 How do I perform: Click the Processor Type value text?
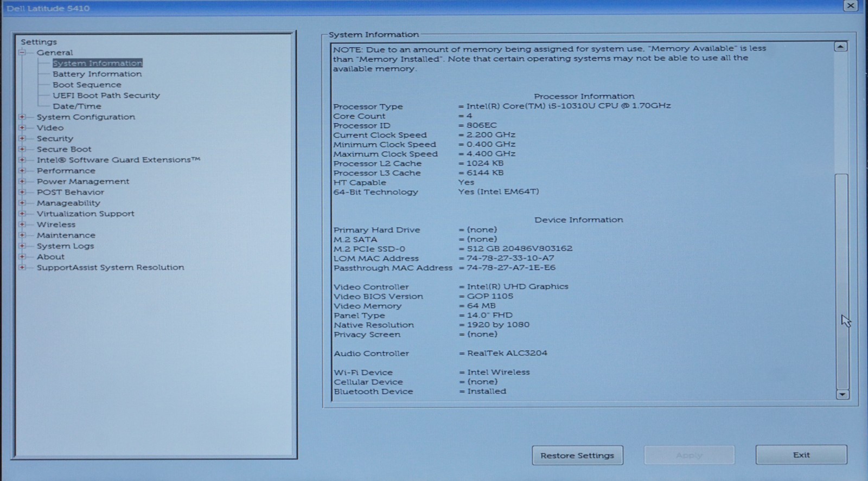coord(569,106)
